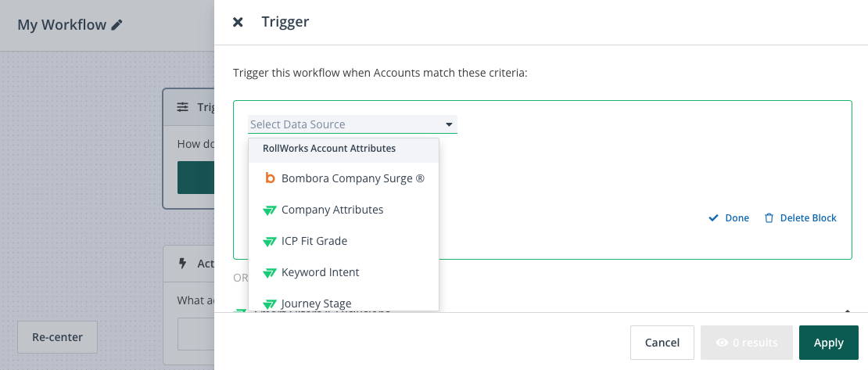Viewport: 868px width, 370px height.
Task: Click the trash icon next to Delete Block
Action: pyautogui.click(x=769, y=217)
